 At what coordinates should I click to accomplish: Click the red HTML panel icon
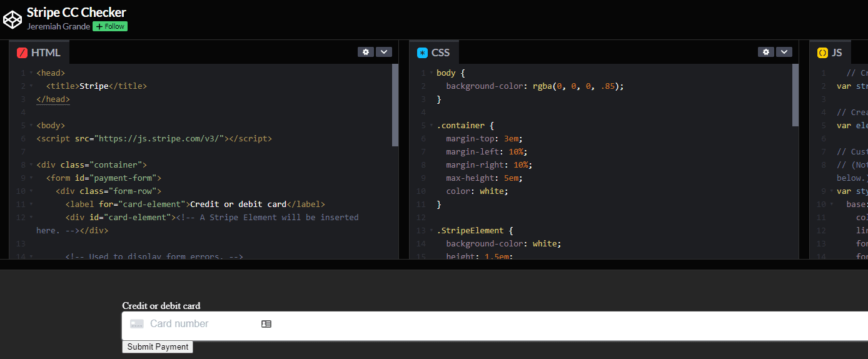(22, 53)
